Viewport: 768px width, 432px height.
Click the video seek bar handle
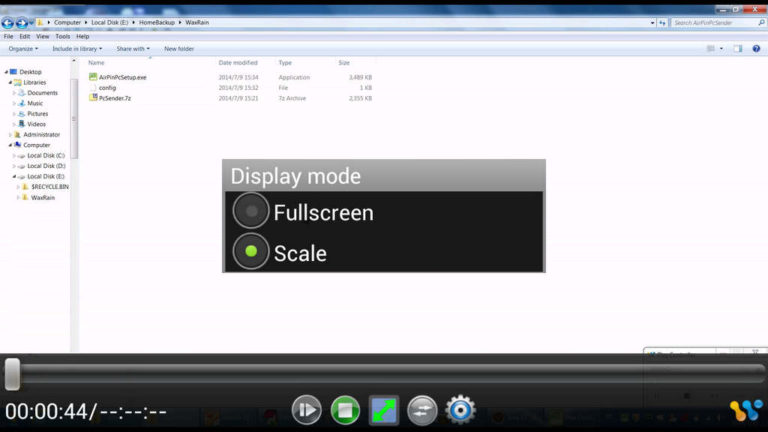click(12, 374)
